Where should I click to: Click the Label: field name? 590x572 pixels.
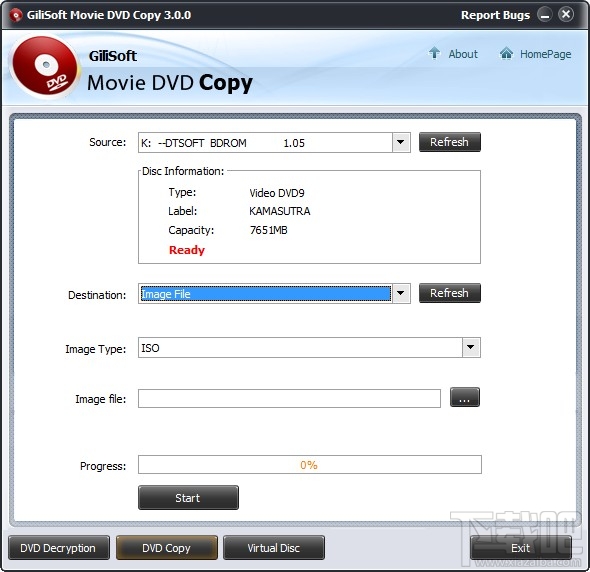182,211
